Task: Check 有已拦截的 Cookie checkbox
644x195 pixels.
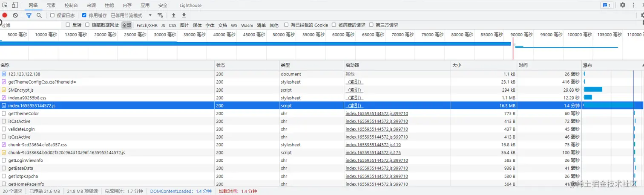Action: point(286,25)
